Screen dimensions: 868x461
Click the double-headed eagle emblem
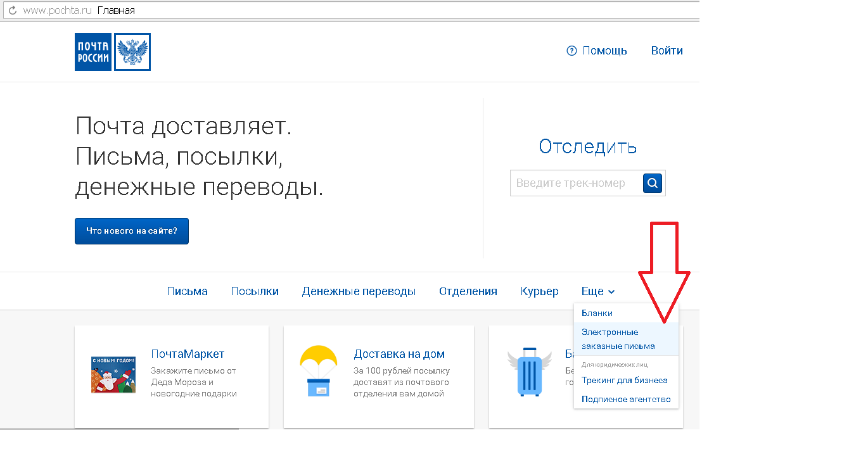pyautogui.click(x=133, y=52)
